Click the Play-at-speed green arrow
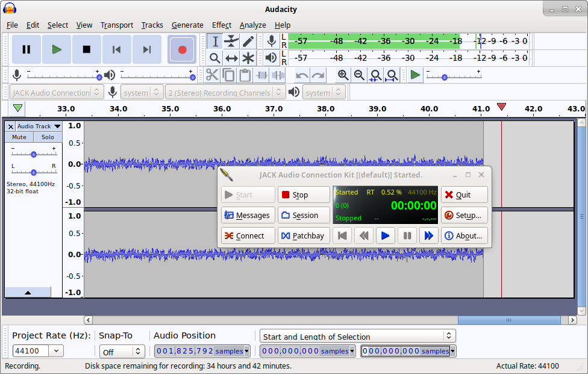Screen dimensions: 588x374 coord(415,75)
